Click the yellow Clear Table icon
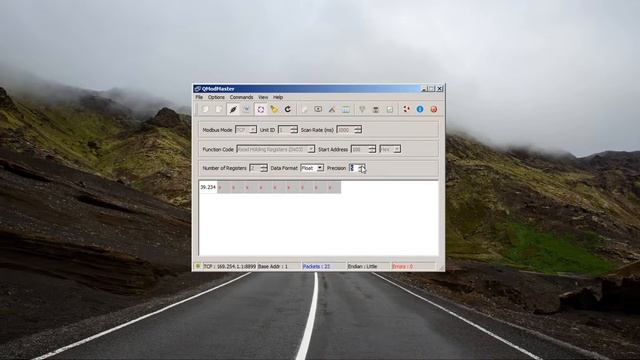The image size is (640, 360). 274,109
